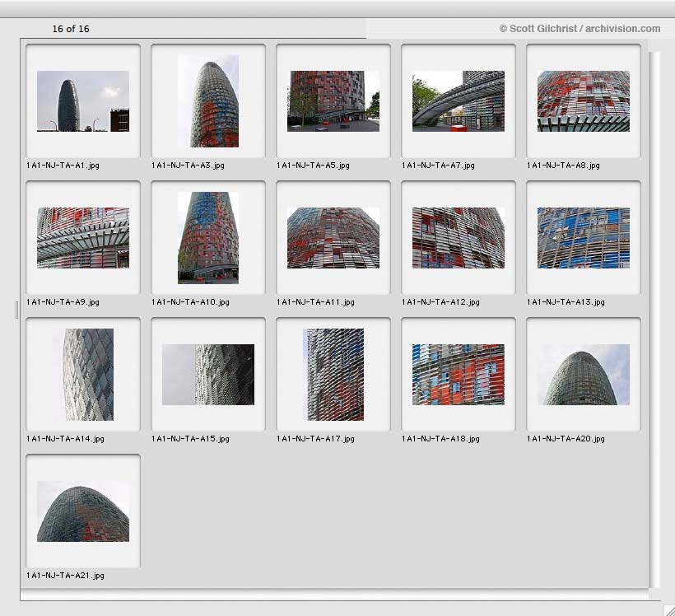Select the 1A1-NJ-TA-A5.jpg thumbnail
Image resolution: width=675 pixels, height=616 pixels.
[333, 101]
